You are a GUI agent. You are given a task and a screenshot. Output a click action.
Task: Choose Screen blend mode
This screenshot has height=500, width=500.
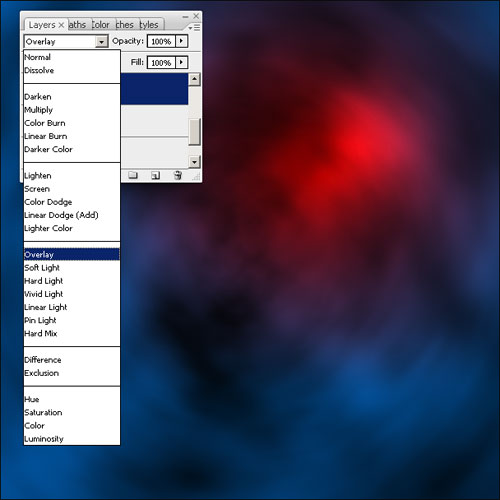[x=72, y=189]
